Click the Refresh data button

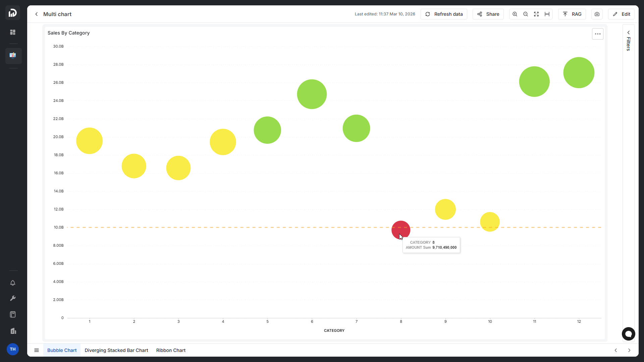coord(444,14)
